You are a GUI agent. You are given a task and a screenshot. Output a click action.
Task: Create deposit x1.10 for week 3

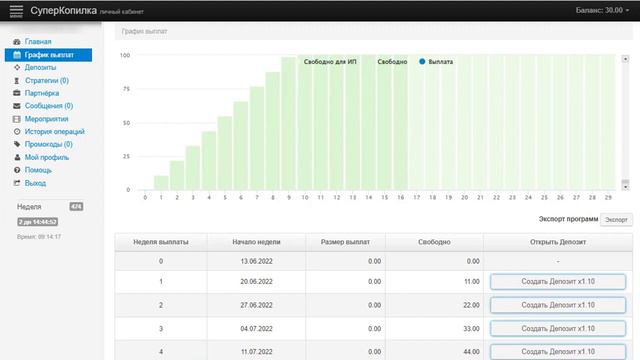click(558, 329)
